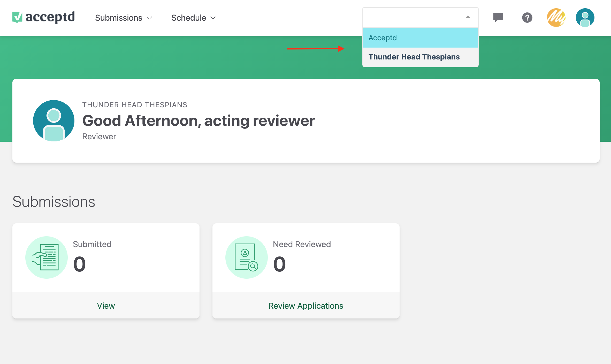Click the Submitted count 0
Image resolution: width=611 pixels, height=364 pixels.
(x=79, y=264)
